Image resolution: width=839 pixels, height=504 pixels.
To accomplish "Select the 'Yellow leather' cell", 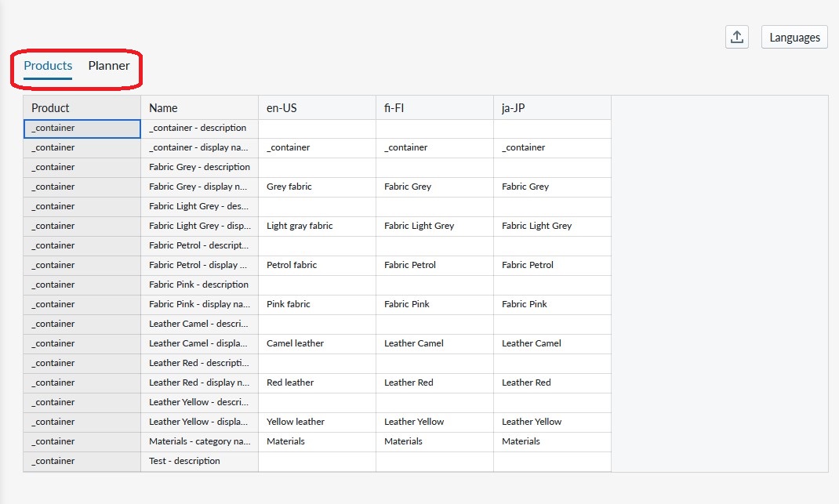I will (318, 422).
